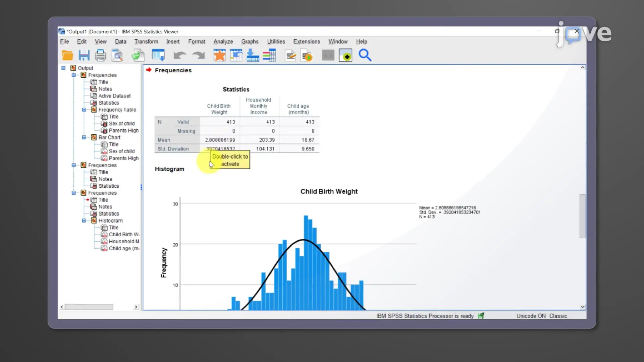Collapse the Frequencies node above Histogram
644x362 pixels.
[74, 193]
